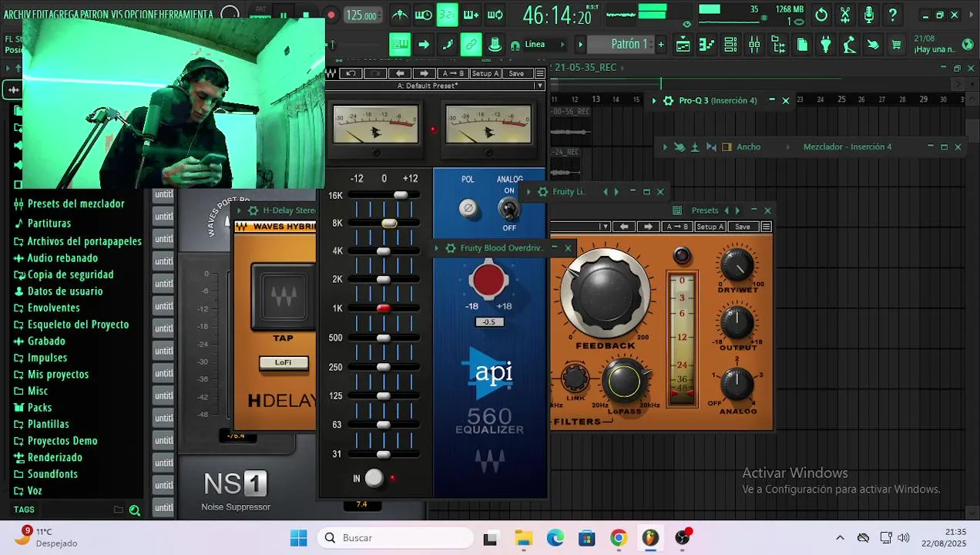The height and width of the screenshot is (555, 980).
Task: Click the 1K red band slider handle
Action: click(x=383, y=308)
